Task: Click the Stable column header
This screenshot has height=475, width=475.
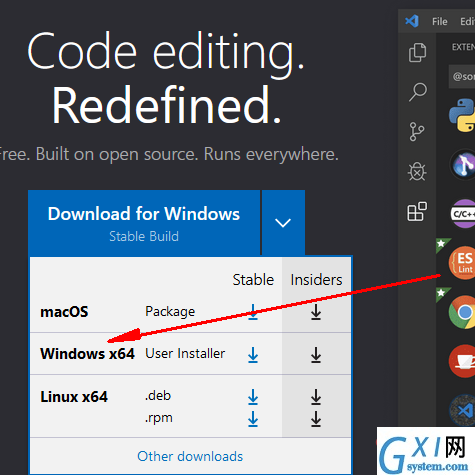Action: point(253,280)
